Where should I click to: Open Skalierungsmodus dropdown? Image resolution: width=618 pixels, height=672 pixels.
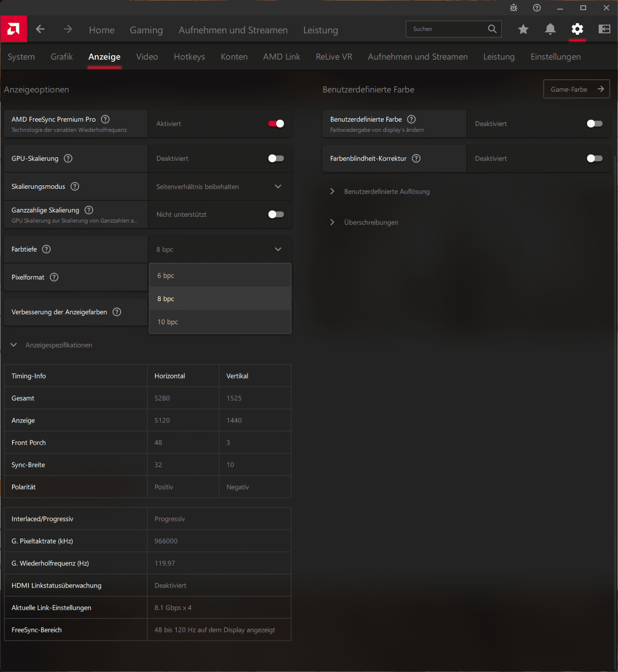220,186
